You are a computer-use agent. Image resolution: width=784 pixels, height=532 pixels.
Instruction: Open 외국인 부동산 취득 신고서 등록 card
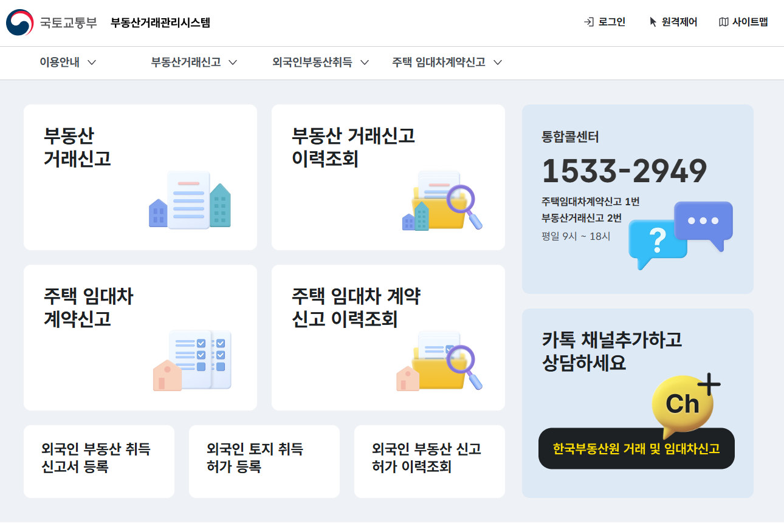99,462
